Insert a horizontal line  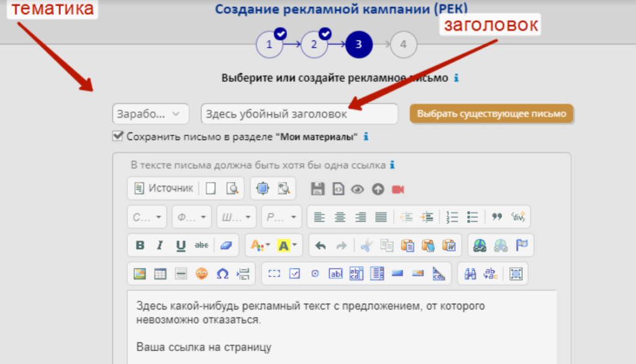click(181, 274)
